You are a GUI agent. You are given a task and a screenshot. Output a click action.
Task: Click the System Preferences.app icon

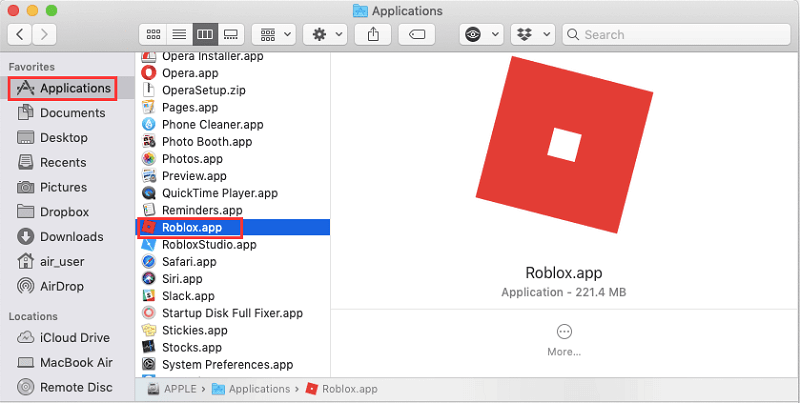148,364
